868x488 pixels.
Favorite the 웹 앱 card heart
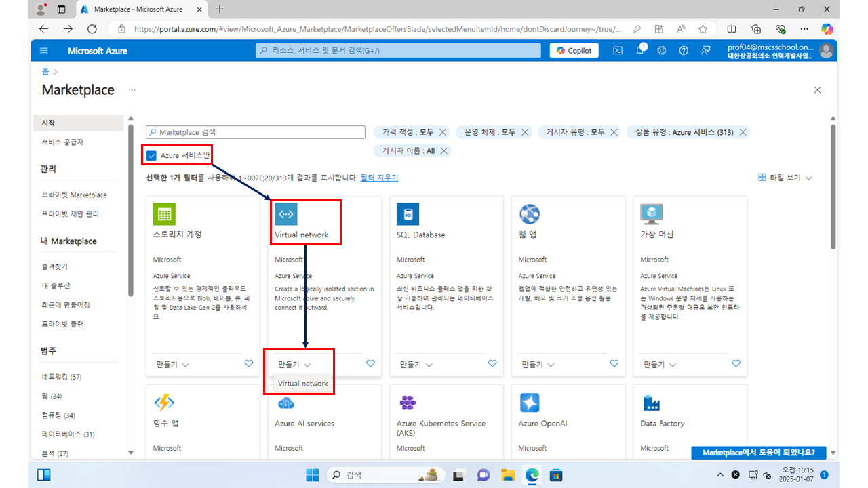click(614, 364)
